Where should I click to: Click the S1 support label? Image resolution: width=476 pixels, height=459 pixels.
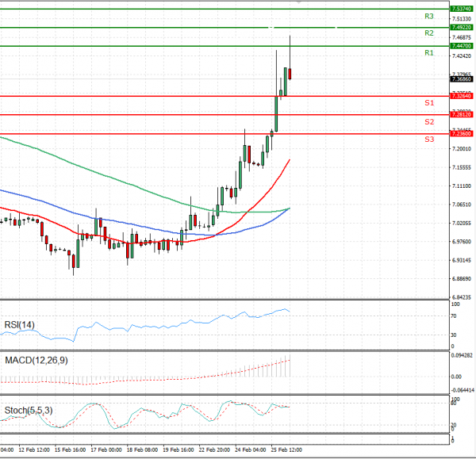tap(429, 103)
